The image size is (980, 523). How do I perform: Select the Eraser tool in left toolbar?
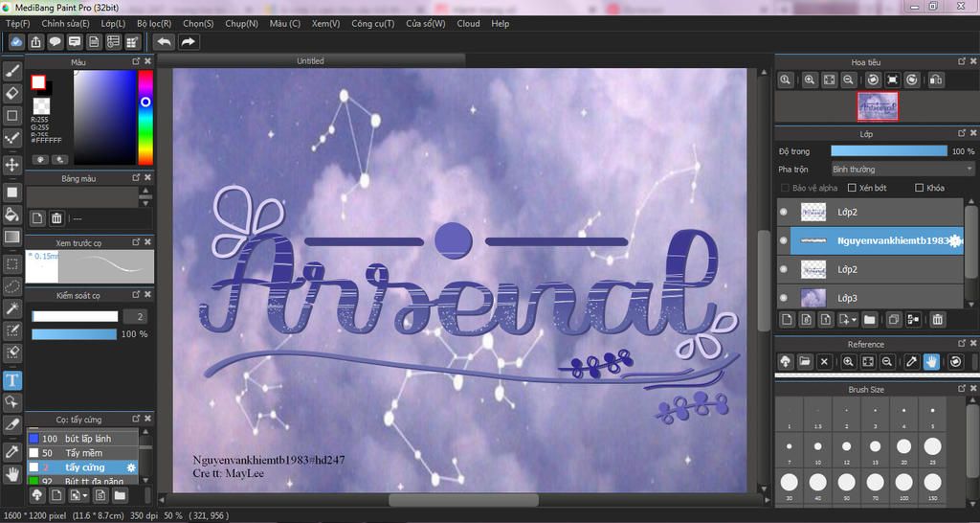[11, 93]
